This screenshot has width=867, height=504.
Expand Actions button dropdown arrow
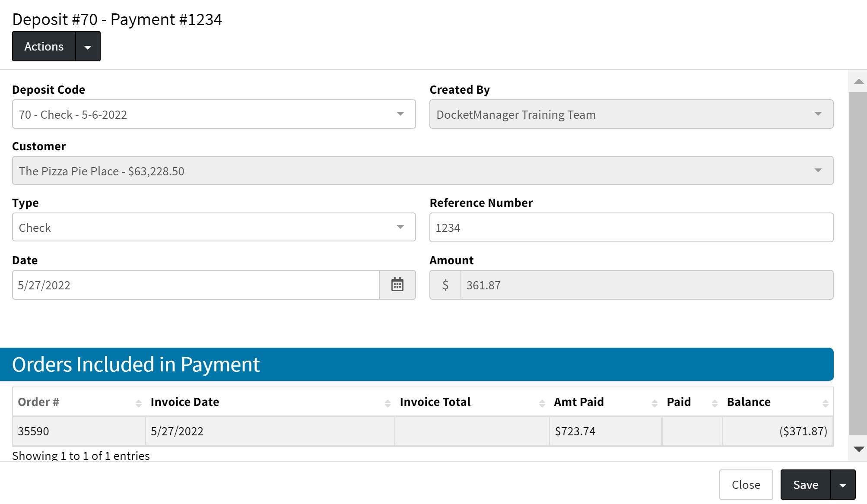pyautogui.click(x=88, y=47)
